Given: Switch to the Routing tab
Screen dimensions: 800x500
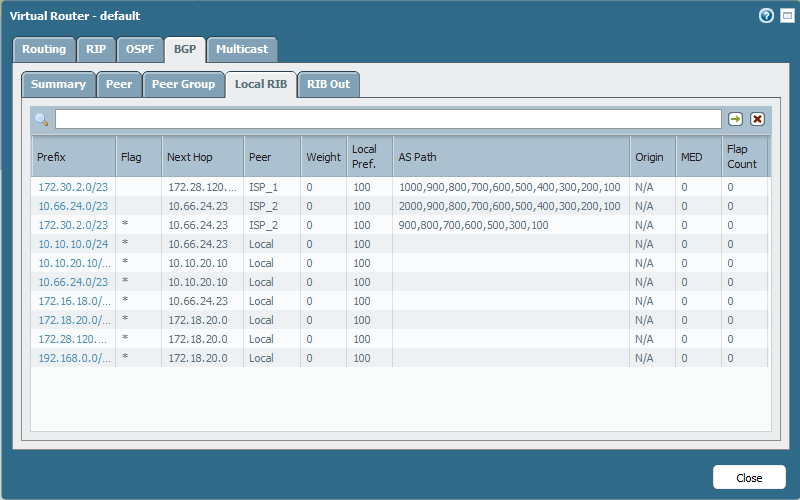Looking at the screenshot, I should [44, 49].
